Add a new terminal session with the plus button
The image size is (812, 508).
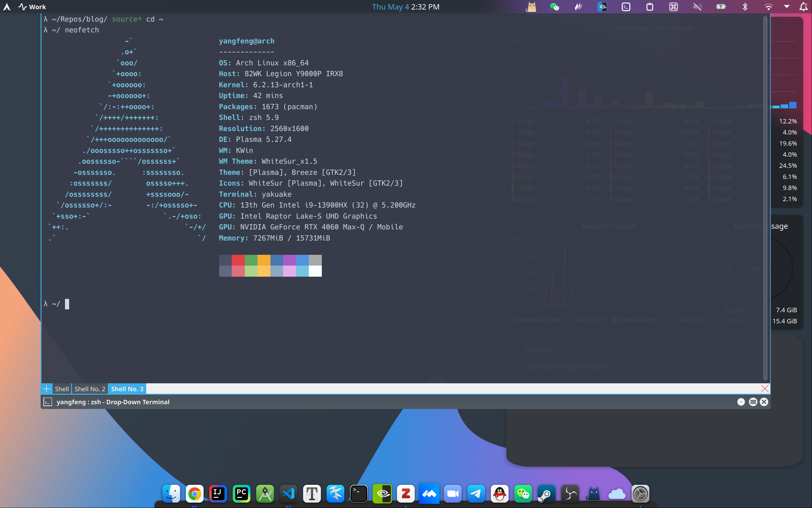(x=47, y=389)
